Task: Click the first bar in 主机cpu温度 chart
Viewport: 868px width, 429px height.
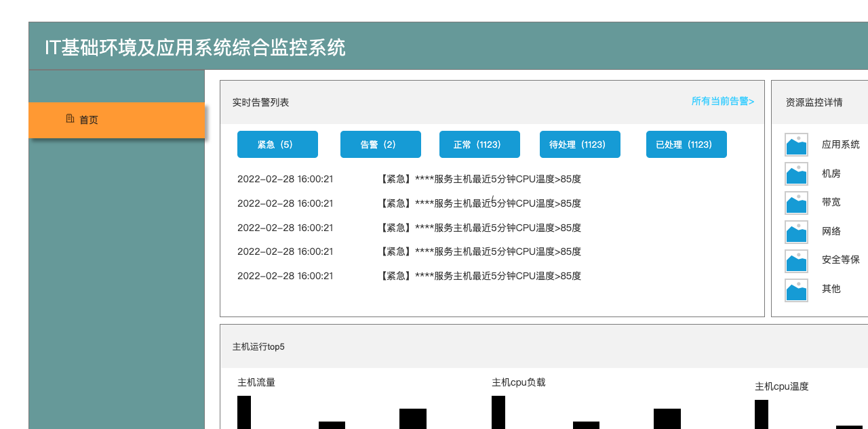Action: [762, 414]
